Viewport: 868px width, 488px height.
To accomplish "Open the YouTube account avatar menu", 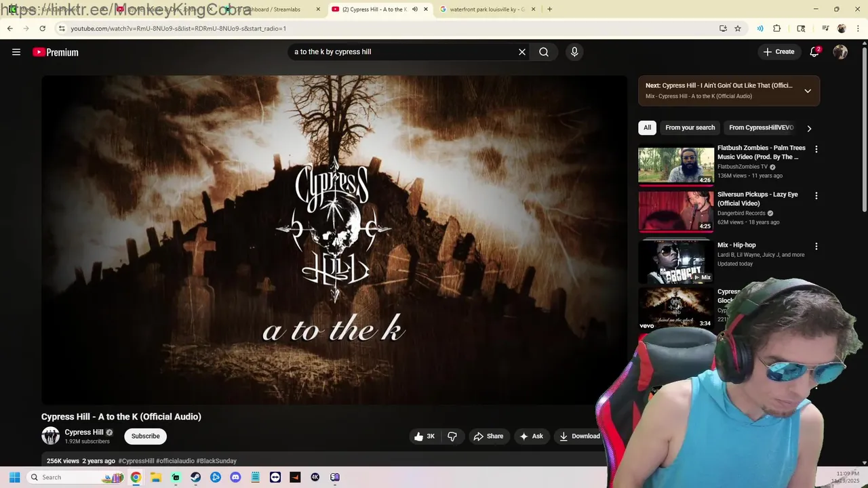I will [x=840, y=52].
